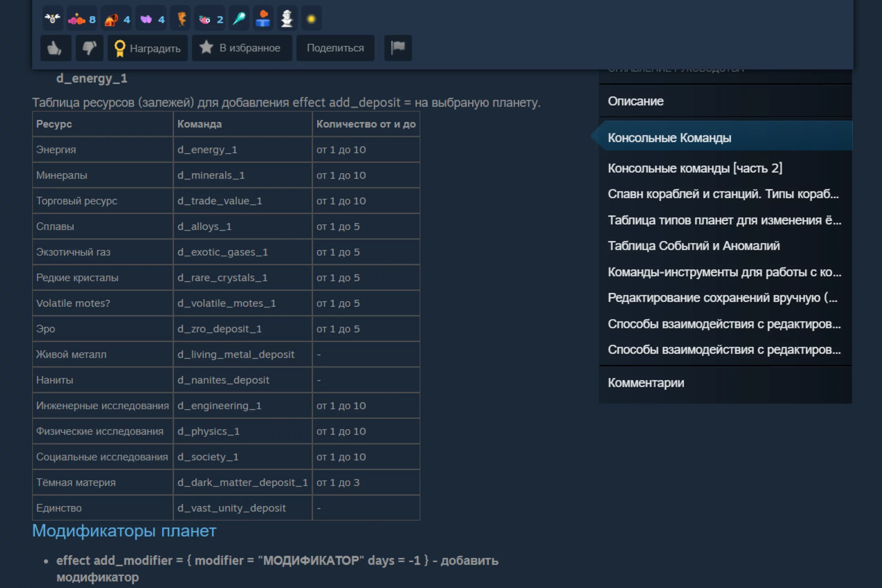Click the orange flame award icon
The height and width of the screenshot is (588, 882).
tap(182, 19)
